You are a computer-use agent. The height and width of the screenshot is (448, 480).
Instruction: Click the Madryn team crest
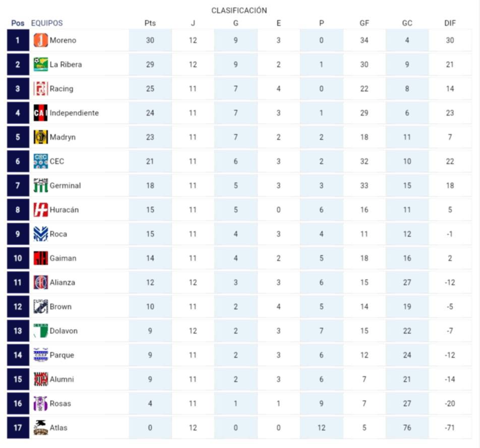(40, 137)
